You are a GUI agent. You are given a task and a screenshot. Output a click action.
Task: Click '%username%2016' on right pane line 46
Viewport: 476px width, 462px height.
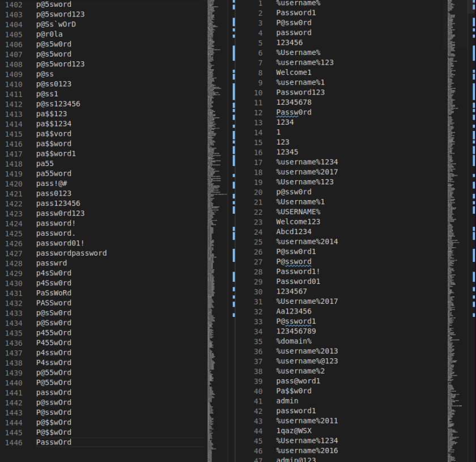[x=307, y=451]
